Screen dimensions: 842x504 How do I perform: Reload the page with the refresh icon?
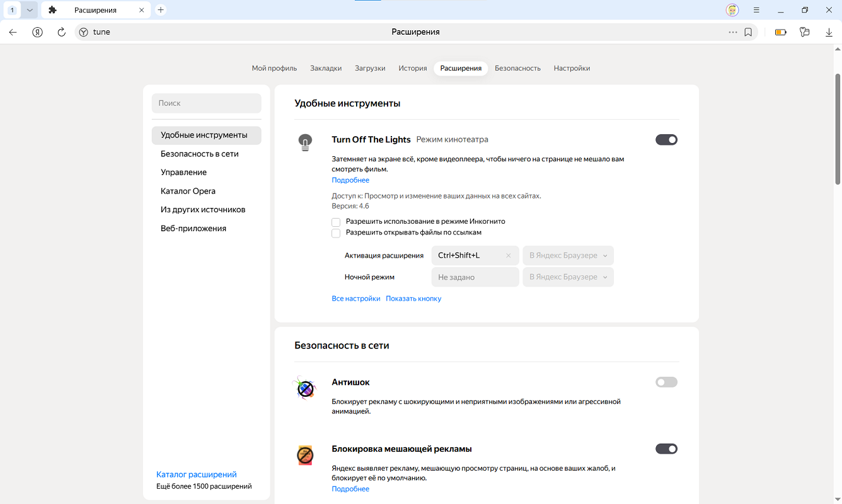[x=61, y=32]
